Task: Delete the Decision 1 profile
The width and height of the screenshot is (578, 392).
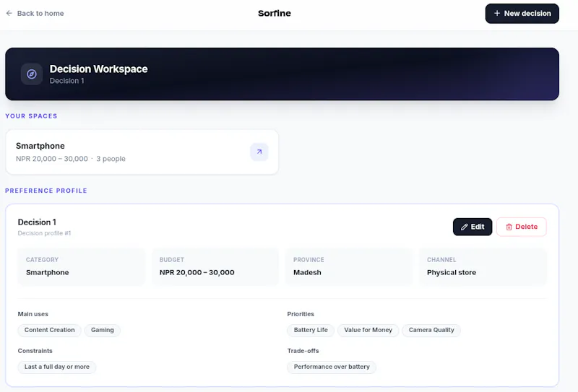Action: point(521,227)
